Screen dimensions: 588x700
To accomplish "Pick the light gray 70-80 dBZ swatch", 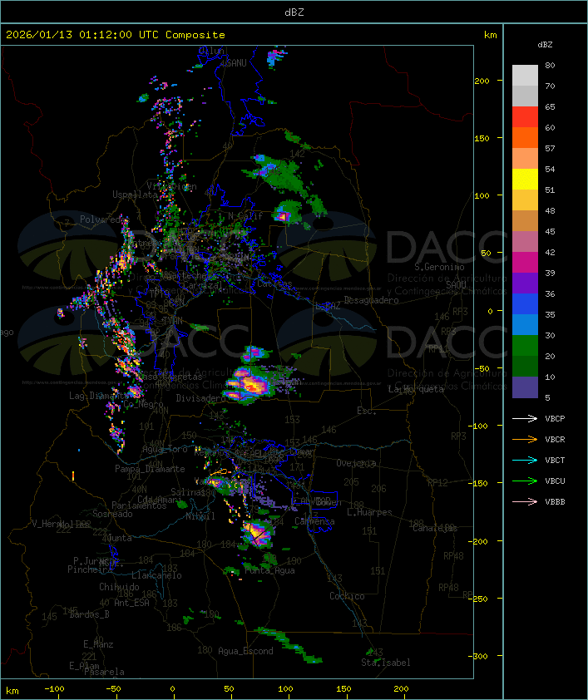I will (525, 76).
